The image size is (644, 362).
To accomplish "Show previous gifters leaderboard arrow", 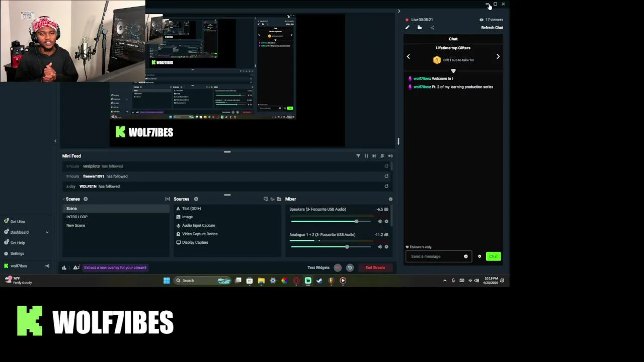I will click(x=409, y=56).
